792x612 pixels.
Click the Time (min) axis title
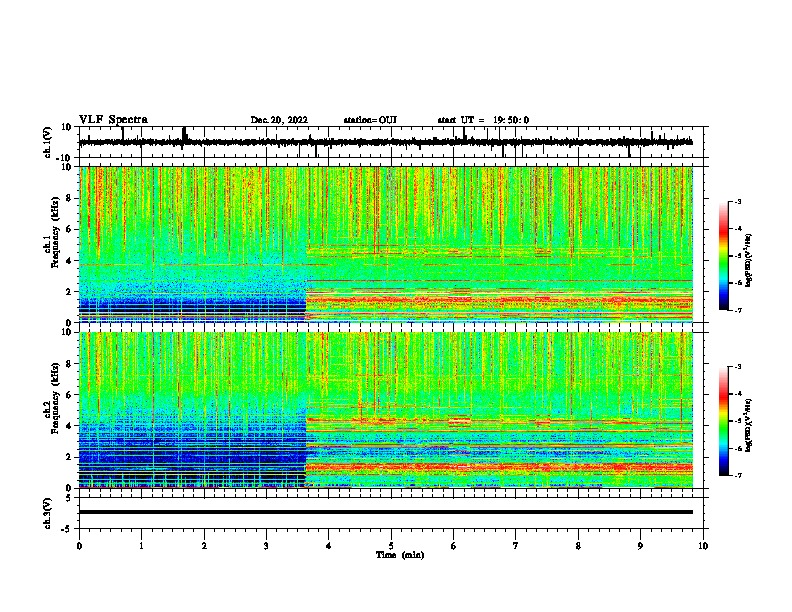coord(400,555)
